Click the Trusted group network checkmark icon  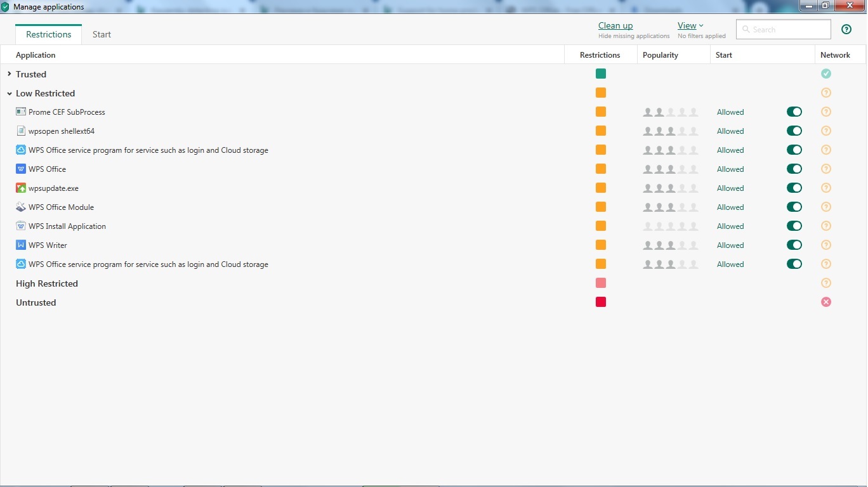tap(826, 74)
